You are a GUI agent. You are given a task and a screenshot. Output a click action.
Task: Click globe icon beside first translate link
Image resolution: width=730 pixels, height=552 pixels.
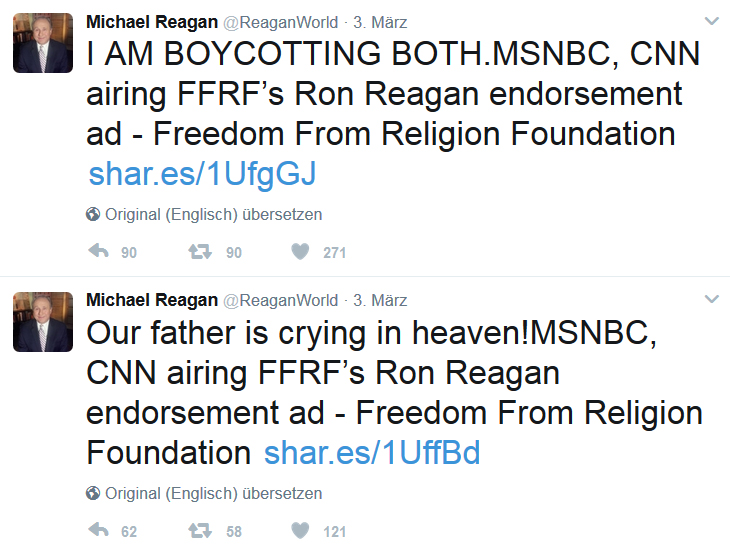pyautogui.click(x=93, y=214)
